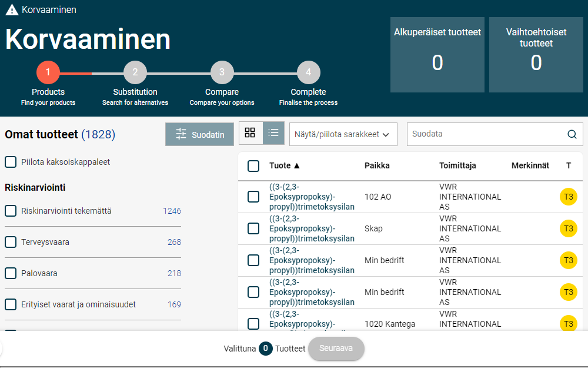Select the product row located at 1020 Kantega
Screen dimensions: 588x368
click(x=253, y=324)
